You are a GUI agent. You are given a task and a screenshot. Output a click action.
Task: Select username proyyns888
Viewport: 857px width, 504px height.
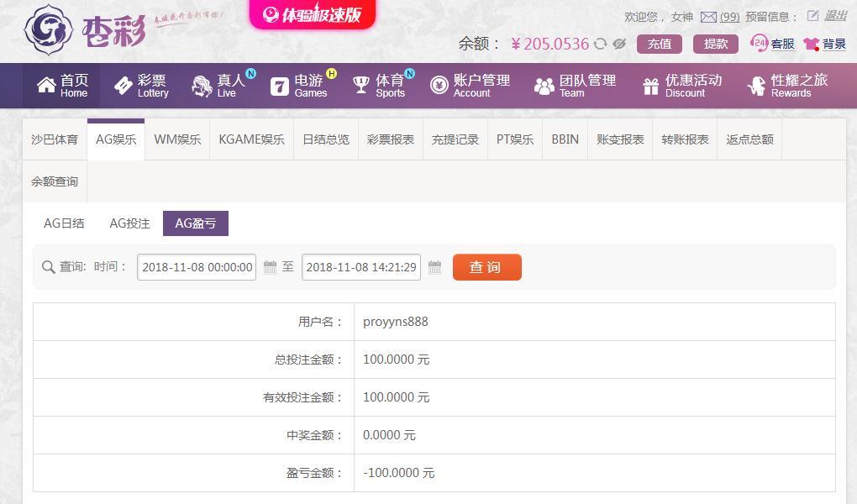tap(396, 322)
